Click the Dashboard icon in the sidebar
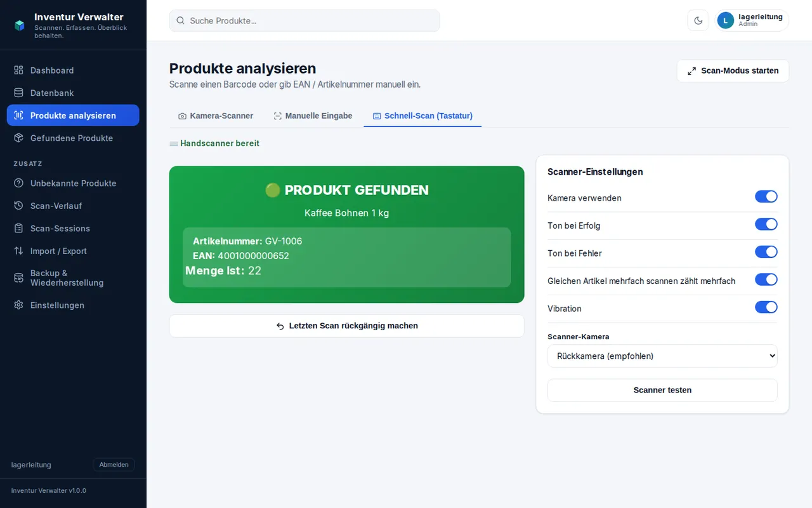 point(18,70)
